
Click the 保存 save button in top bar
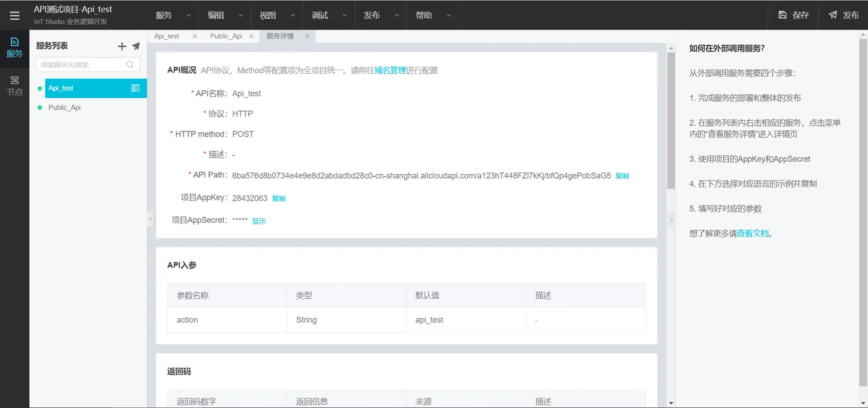[x=794, y=15]
